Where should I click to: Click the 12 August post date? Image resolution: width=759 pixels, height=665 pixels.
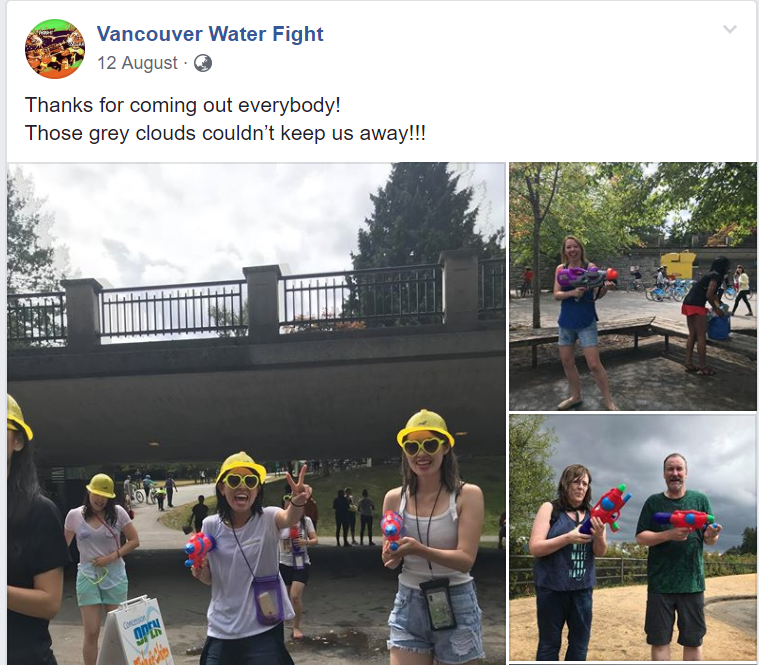pos(137,63)
